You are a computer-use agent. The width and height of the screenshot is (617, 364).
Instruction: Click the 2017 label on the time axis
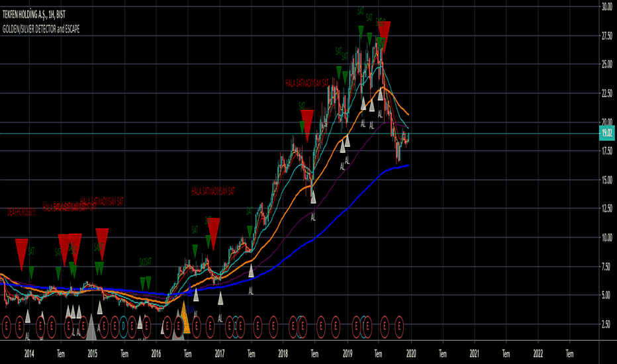click(x=220, y=354)
